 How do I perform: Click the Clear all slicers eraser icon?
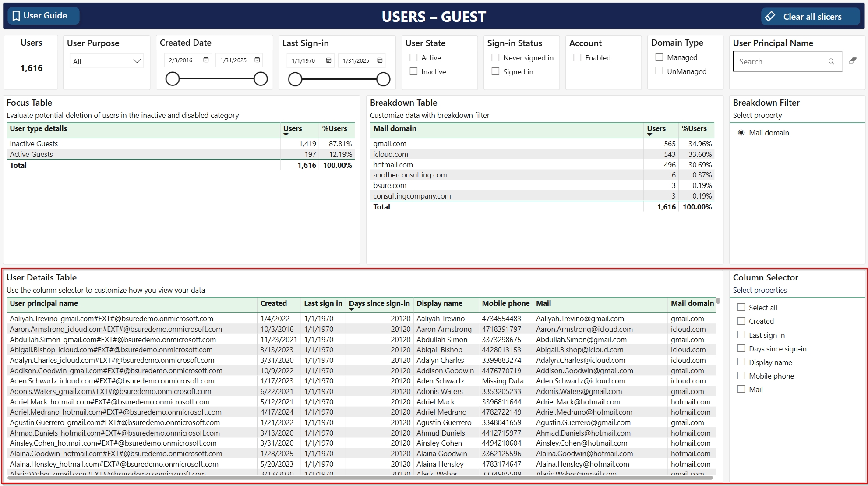pyautogui.click(x=770, y=17)
